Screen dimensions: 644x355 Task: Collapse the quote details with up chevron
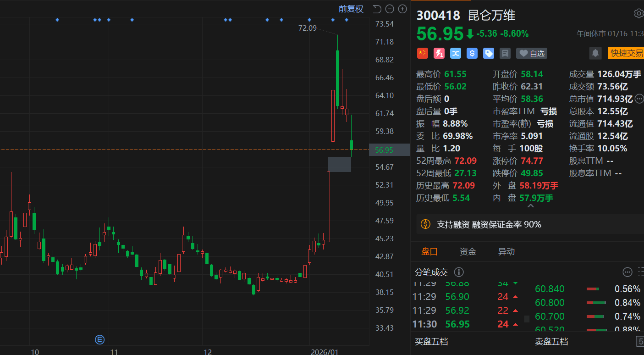coord(531,207)
